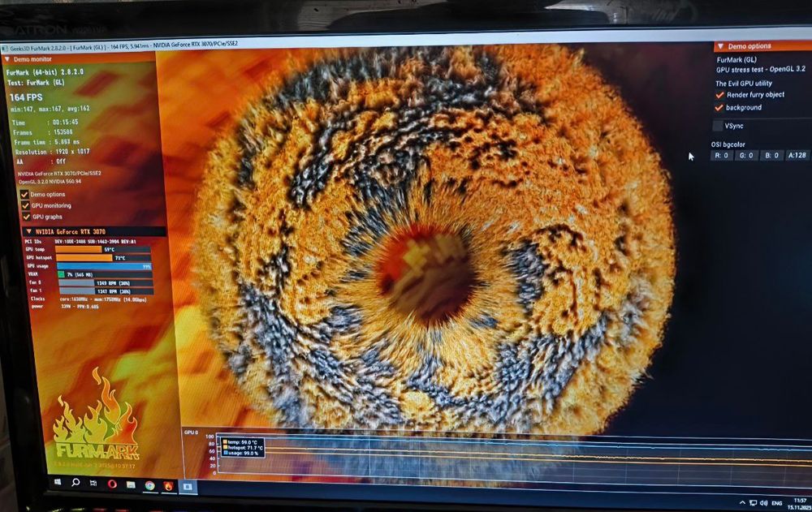Uncheck the GPU graphs checkbox
The height and width of the screenshot is (512, 812).
click(x=26, y=217)
